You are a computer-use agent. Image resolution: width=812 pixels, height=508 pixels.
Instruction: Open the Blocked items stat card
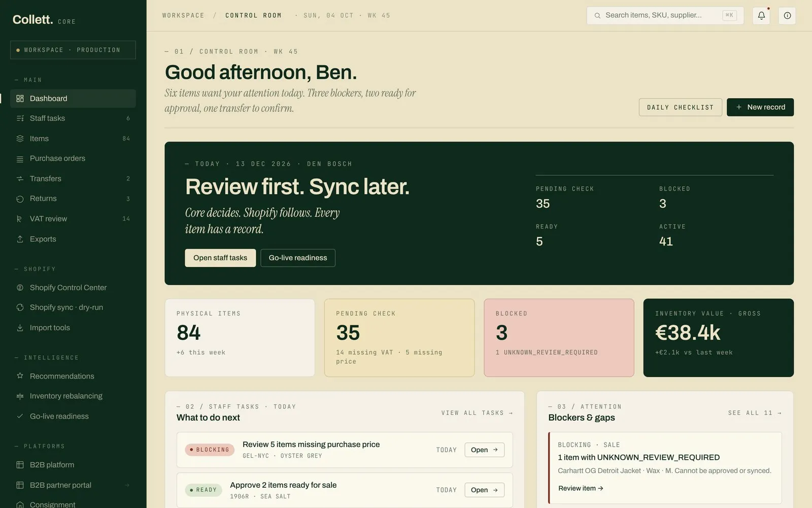point(559,338)
